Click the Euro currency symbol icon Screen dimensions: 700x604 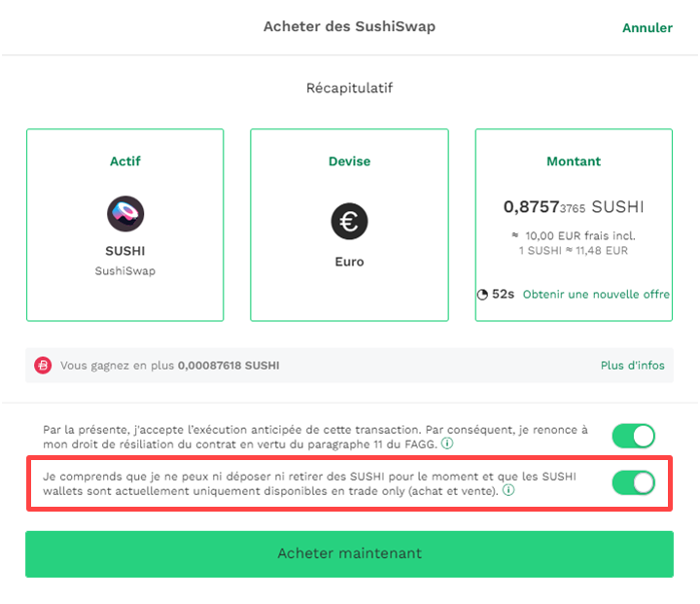349,221
